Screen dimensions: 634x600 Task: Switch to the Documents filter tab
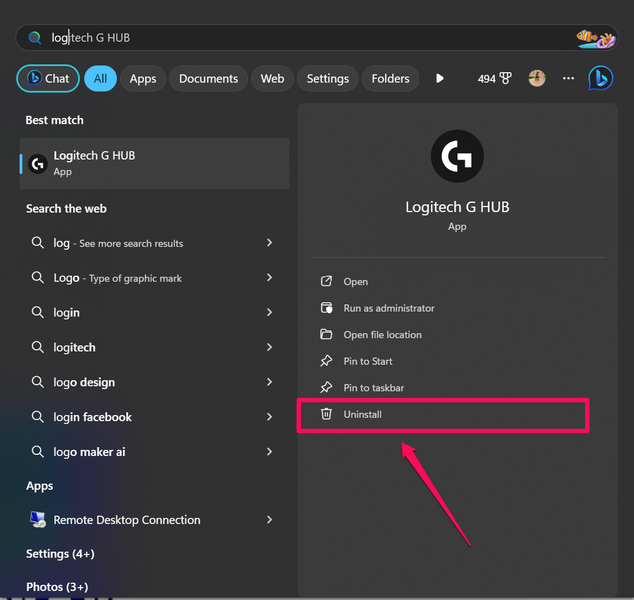[x=208, y=78]
